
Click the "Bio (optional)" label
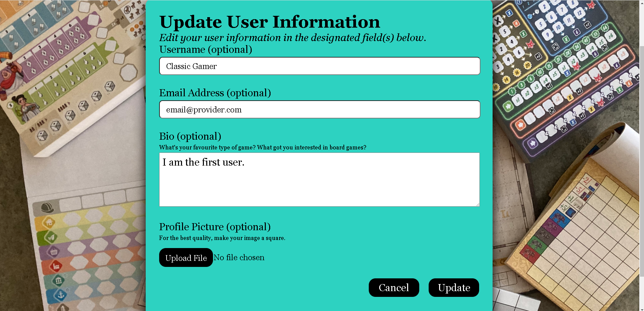[190, 136]
